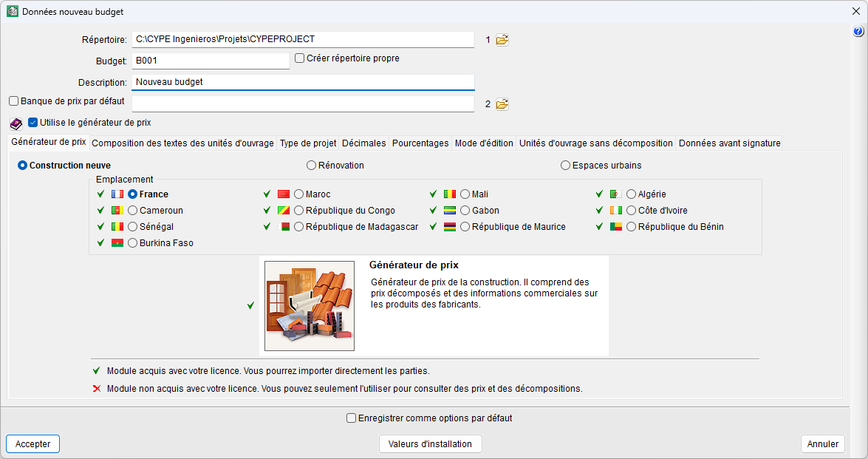Open Composition des textes des unités d'ouvrage tab
Viewport: 868px width, 459px height.
(x=182, y=143)
